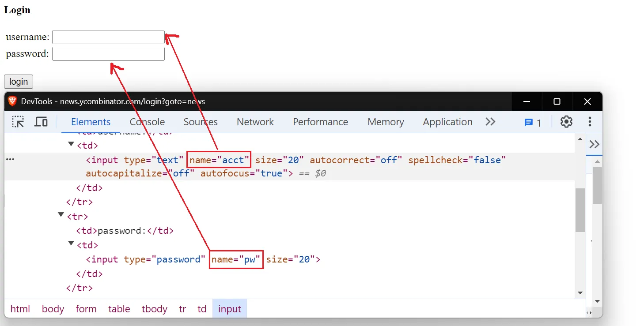Viewport: 644px width, 326px height.
Task: Collapse the tr node above the password row
Action: click(x=61, y=215)
